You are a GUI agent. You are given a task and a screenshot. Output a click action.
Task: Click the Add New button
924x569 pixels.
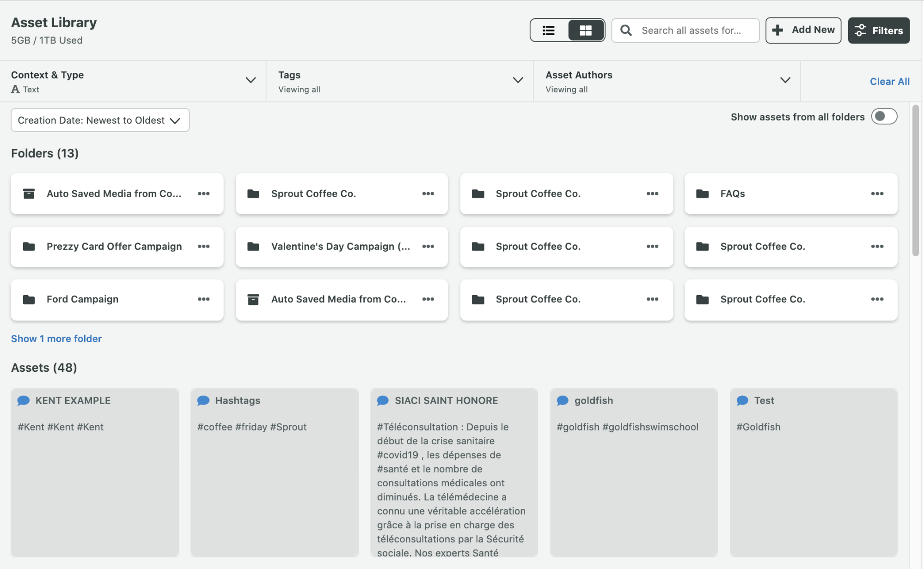click(803, 30)
